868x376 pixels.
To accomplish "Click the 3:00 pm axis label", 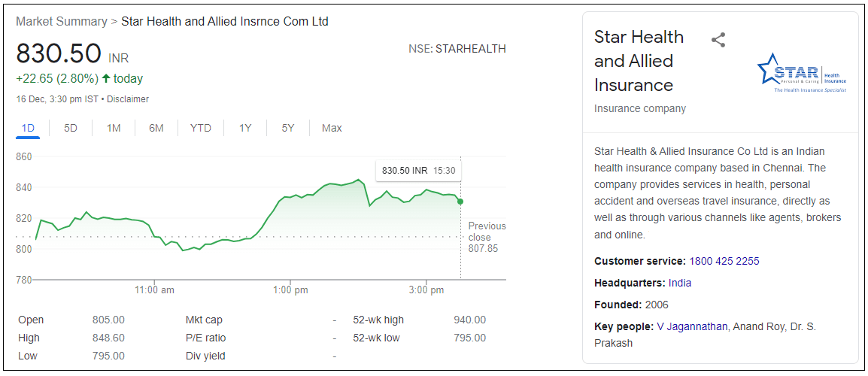I will tap(426, 290).
